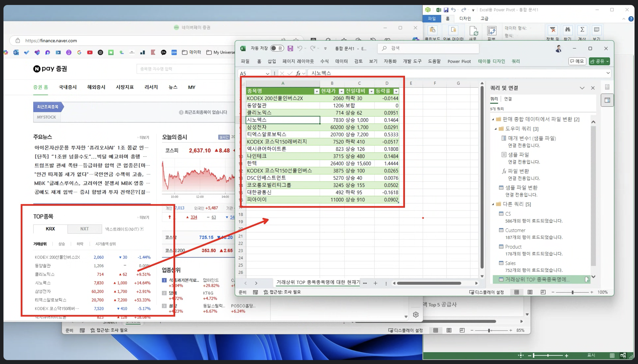Click the 국내증시 navigation link
Image resolution: width=638 pixels, height=364 pixels.
pos(67,87)
